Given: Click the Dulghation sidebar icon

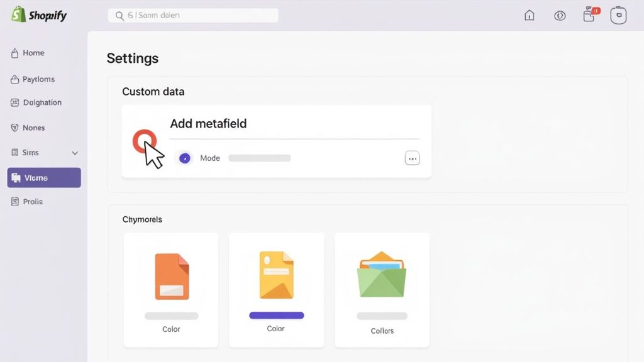Looking at the screenshot, I should 14,102.
